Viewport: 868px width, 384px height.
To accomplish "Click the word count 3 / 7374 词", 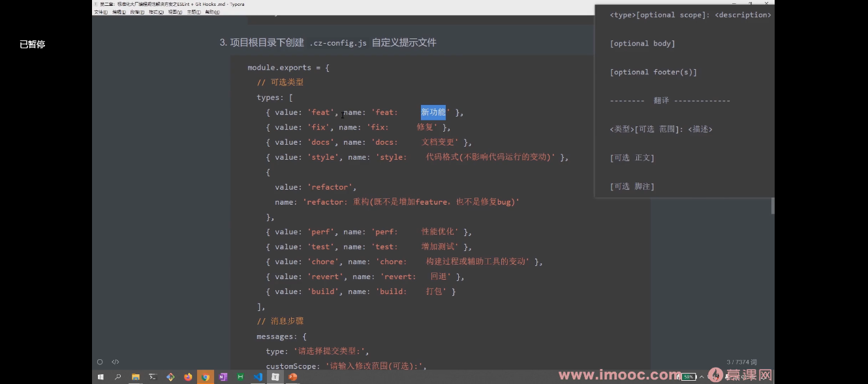I will (x=741, y=362).
